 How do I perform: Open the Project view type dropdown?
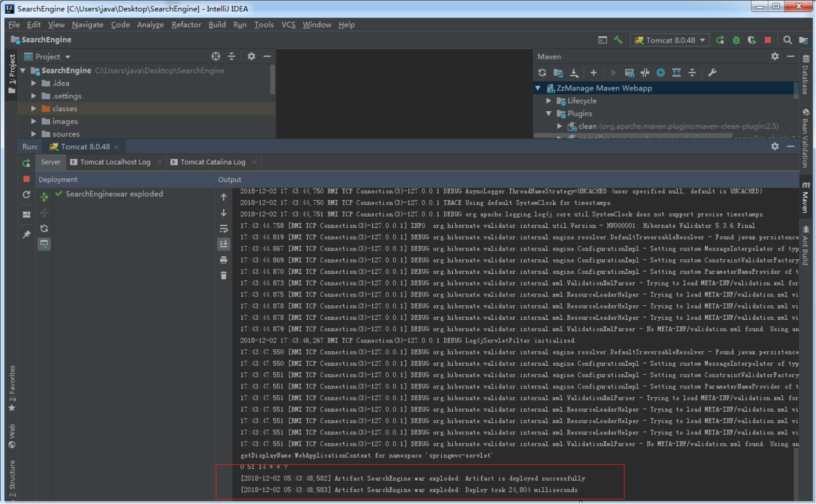[47, 57]
